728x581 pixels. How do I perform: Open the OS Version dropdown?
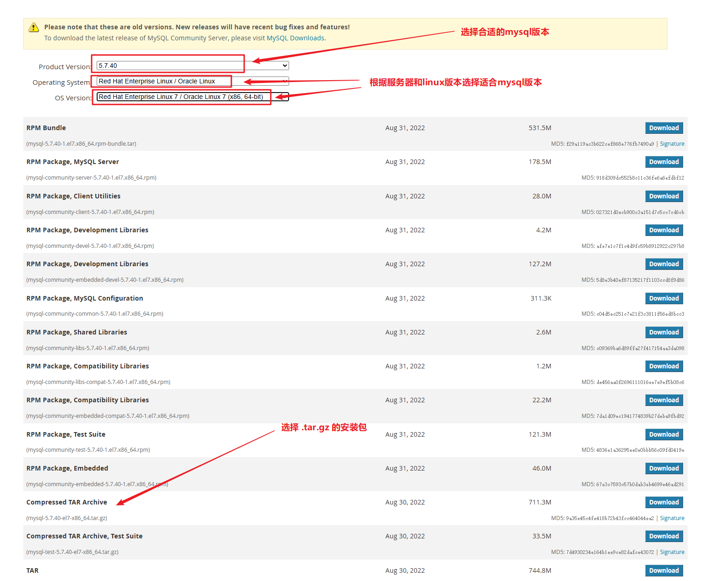[x=192, y=97]
